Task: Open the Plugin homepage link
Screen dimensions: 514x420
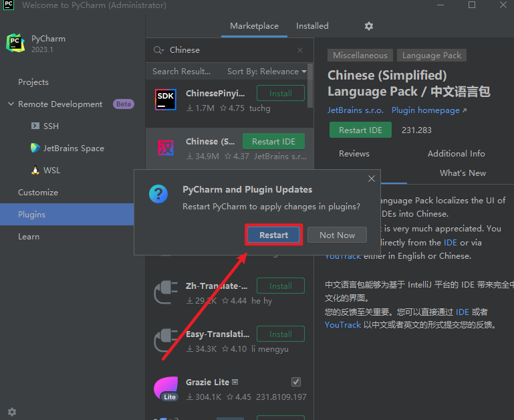Action: click(429, 110)
